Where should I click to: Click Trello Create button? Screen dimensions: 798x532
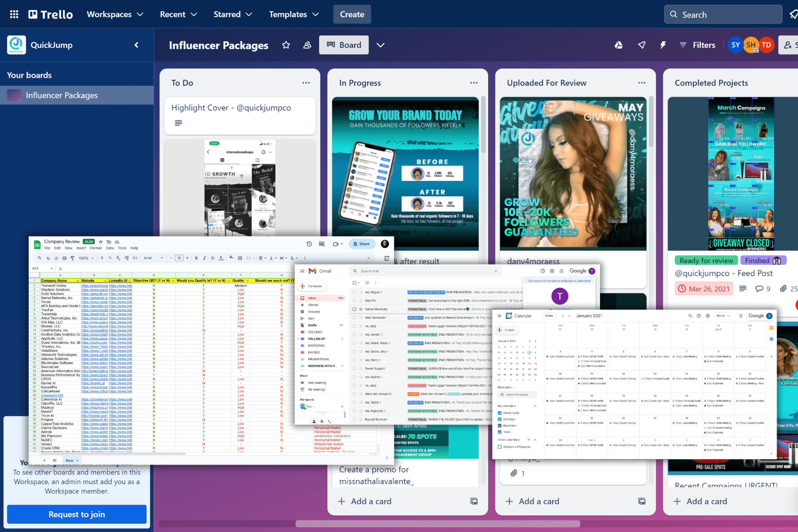pyautogui.click(x=352, y=14)
